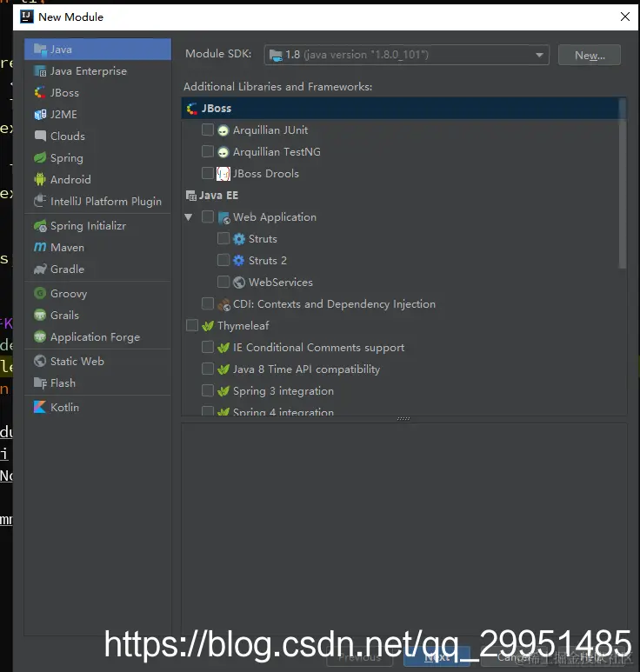Check the JBoss Drools checkbox
This screenshot has width=640, height=672.
(208, 173)
